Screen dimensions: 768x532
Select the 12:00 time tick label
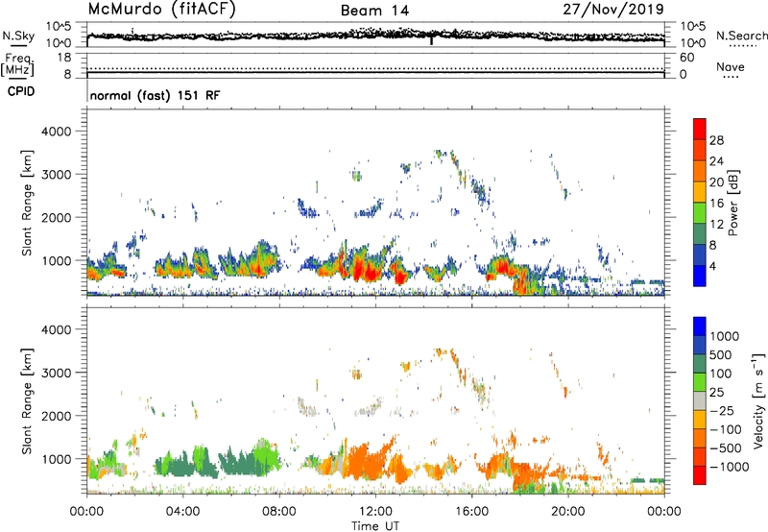point(375,512)
